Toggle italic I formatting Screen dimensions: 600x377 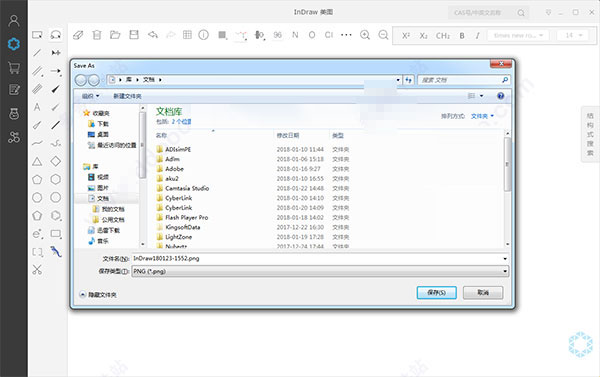coord(477,36)
